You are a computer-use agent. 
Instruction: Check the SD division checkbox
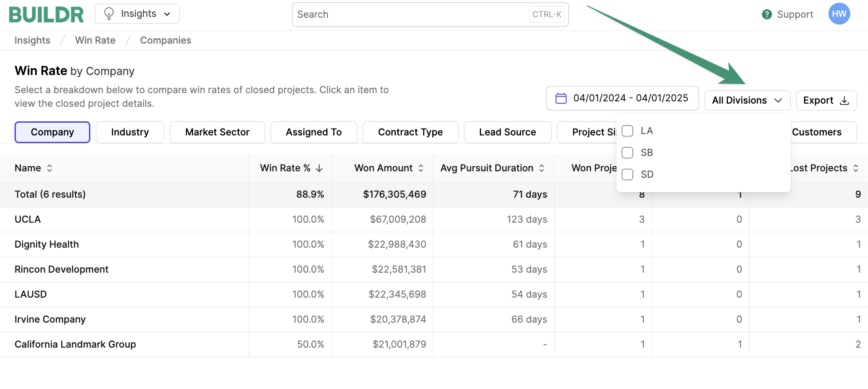coord(627,175)
